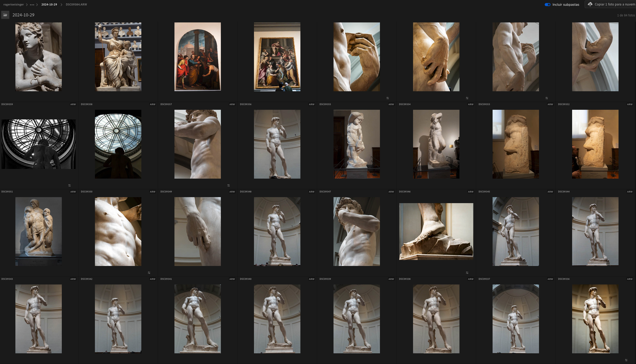This screenshot has height=364, width=636.
Task: Expand the breadcrumb ellipsis path menu
Action: click(x=32, y=5)
